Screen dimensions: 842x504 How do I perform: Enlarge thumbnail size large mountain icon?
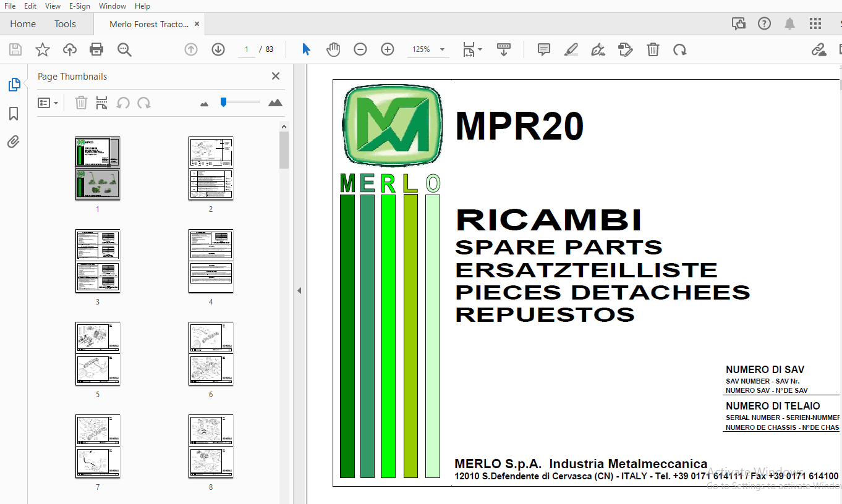[x=275, y=103]
